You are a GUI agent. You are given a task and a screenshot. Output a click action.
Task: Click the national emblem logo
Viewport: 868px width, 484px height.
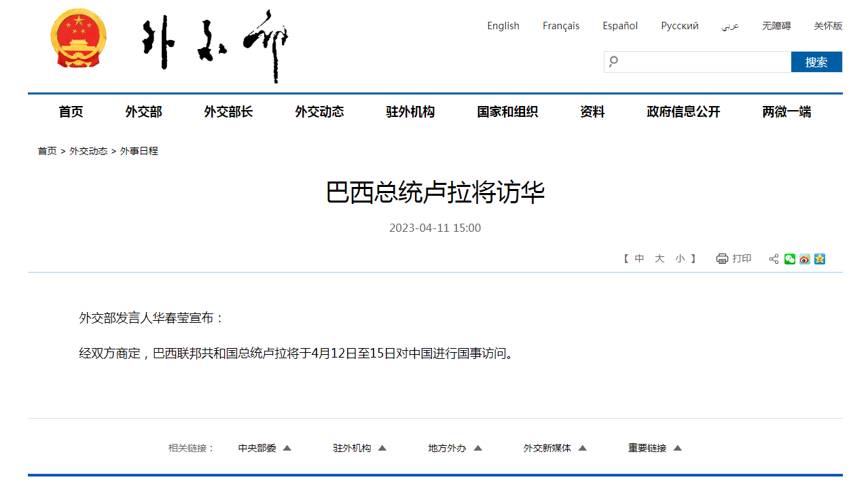[x=78, y=37]
